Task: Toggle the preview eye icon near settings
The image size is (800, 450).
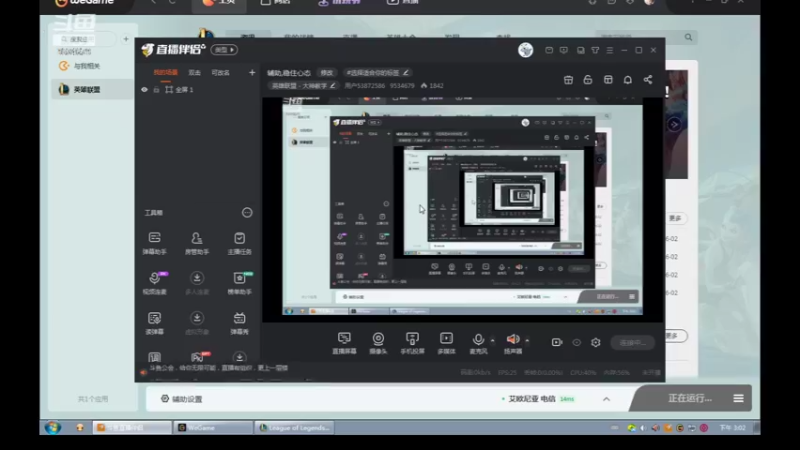Action: [577, 342]
